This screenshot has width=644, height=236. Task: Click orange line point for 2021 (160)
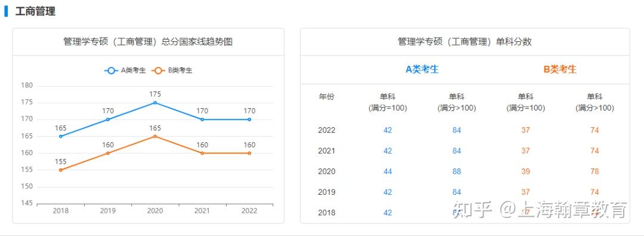point(202,153)
